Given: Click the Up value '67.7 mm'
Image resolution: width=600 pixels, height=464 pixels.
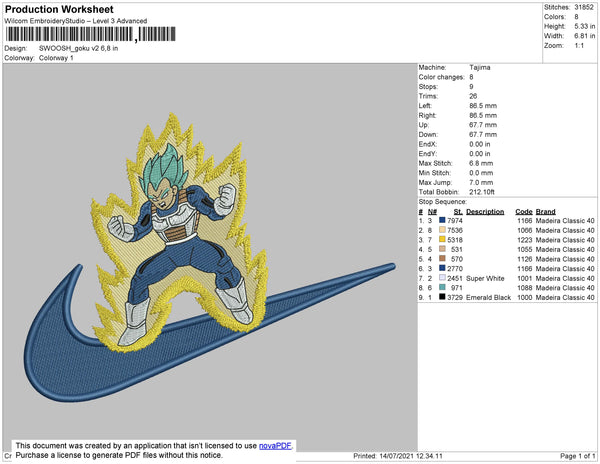Looking at the screenshot, I should point(483,125).
